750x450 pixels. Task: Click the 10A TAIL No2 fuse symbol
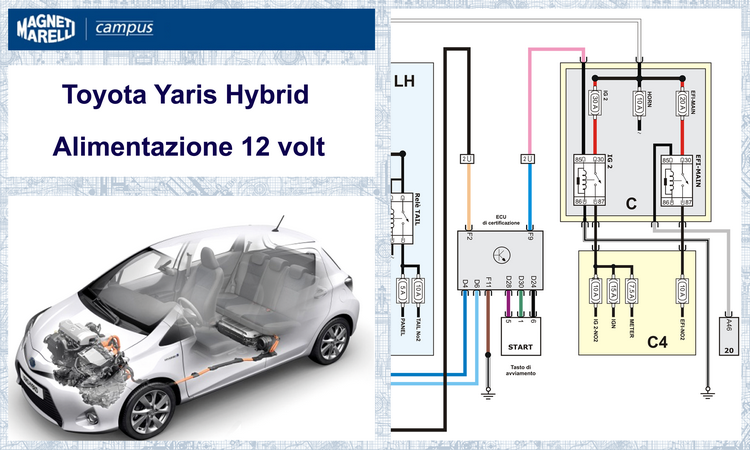tap(418, 290)
